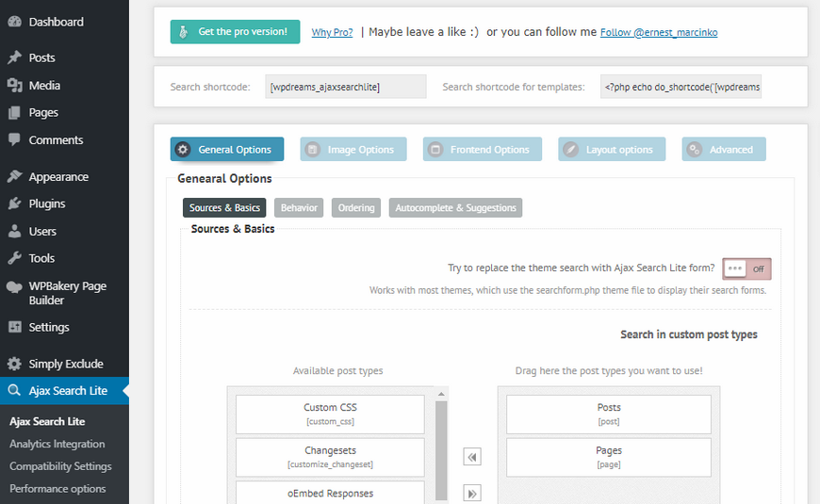Click the scrollbar up arrow in post types list
This screenshot has height=504, width=820.
click(441, 394)
